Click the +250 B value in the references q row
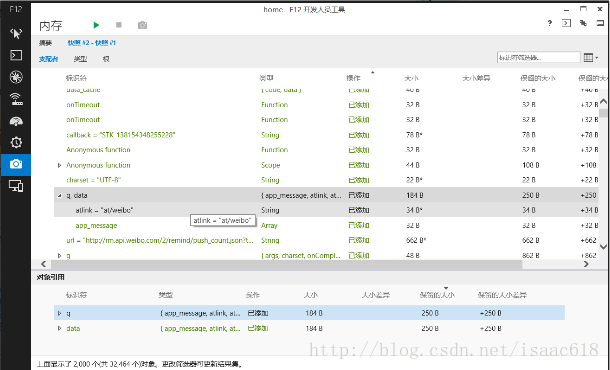The width and height of the screenshot is (610, 370). [490, 313]
